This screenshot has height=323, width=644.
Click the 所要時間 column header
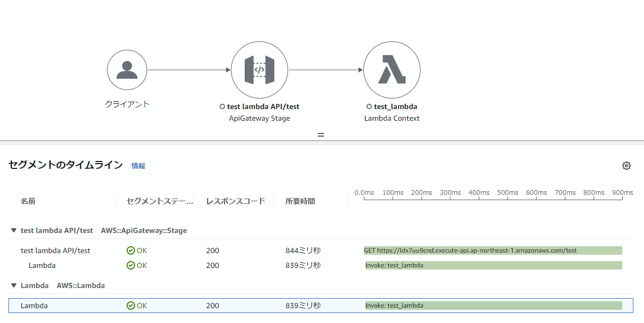pos(300,201)
